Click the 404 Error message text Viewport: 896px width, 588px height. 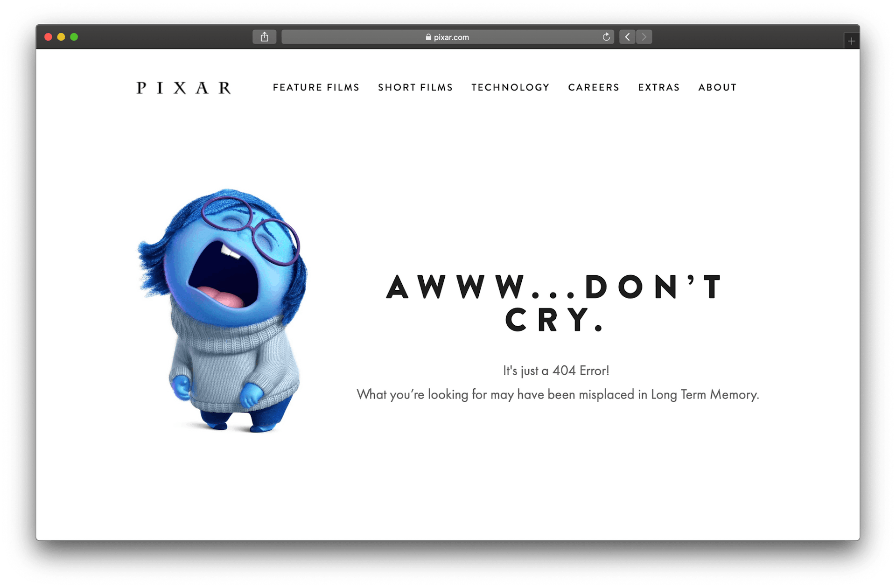coord(555,370)
